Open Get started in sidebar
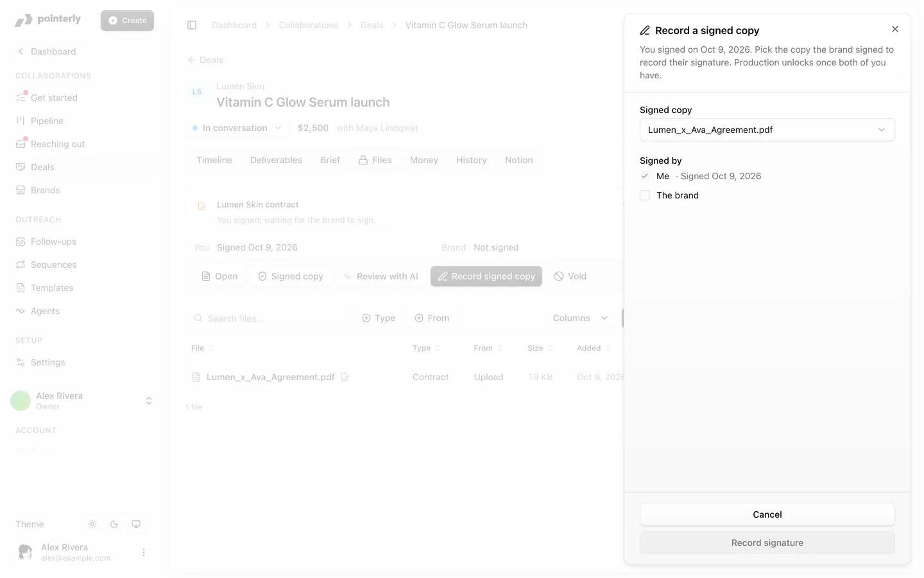924x578 pixels. coord(83,98)
